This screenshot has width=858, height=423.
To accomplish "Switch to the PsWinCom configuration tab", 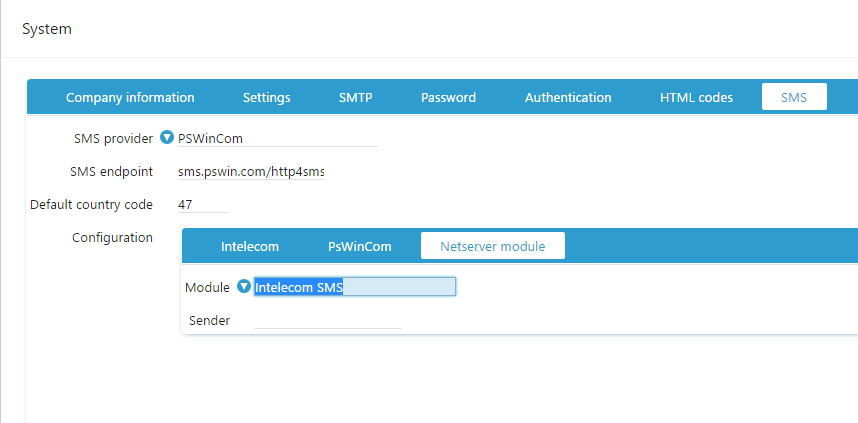I will click(360, 246).
